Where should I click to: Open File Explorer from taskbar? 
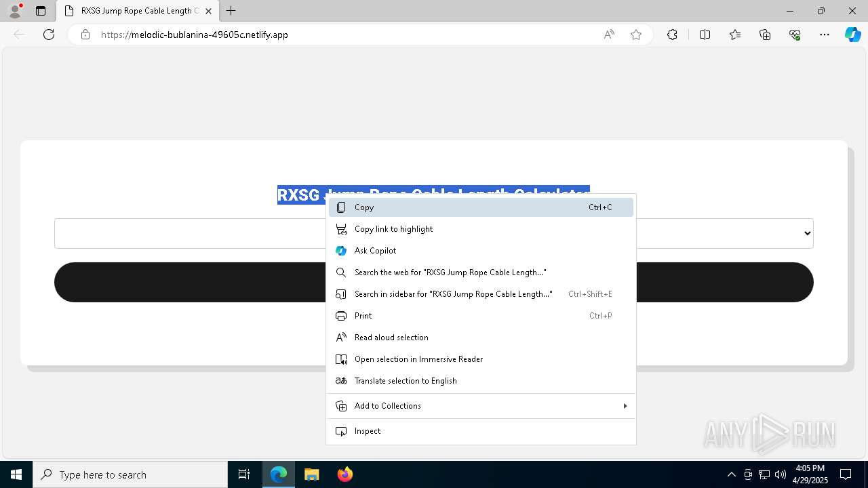(x=311, y=474)
